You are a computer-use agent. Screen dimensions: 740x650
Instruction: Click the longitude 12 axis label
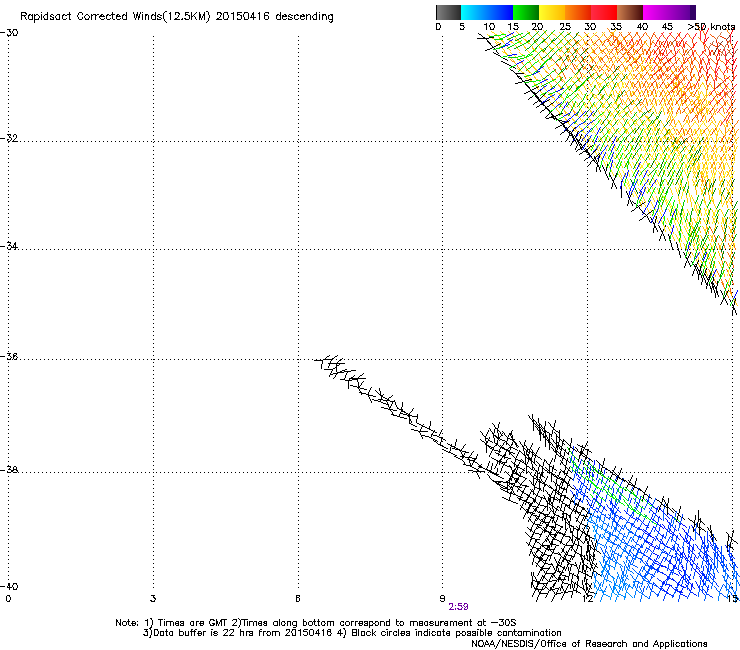point(588,599)
